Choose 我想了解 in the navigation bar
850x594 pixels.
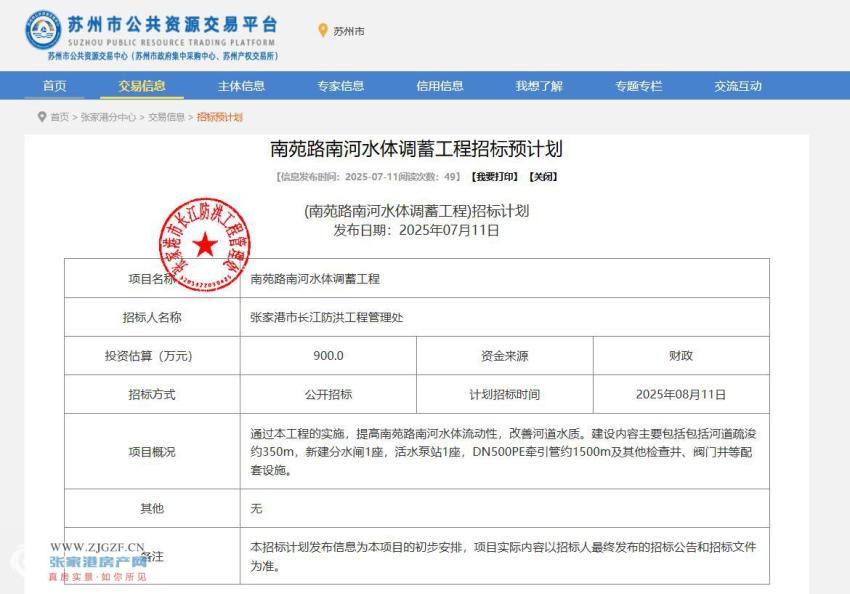(x=539, y=86)
